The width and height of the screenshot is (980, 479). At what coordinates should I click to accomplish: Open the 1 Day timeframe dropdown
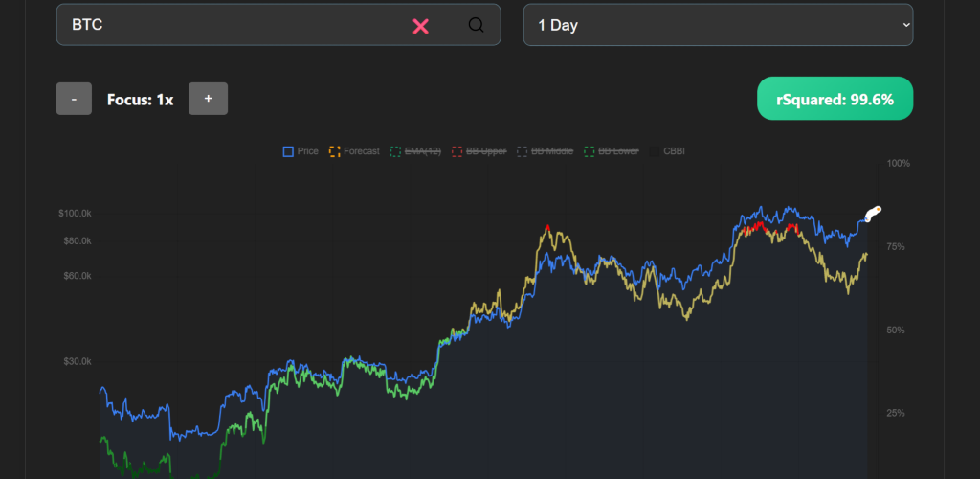(718, 25)
